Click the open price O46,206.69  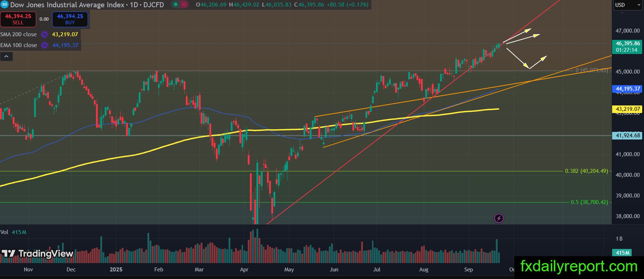pos(211,5)
